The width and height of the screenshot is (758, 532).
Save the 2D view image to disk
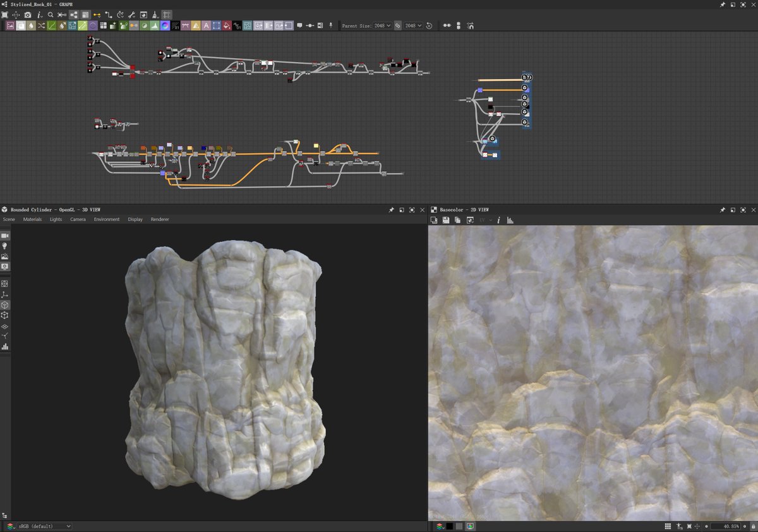tap(446, 220)
